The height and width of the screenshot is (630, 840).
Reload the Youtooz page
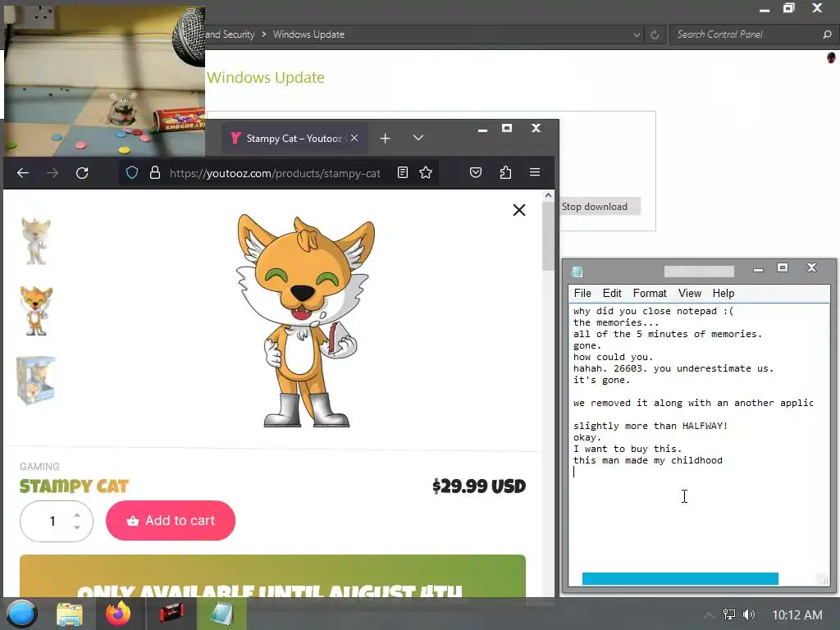(82, 172)
